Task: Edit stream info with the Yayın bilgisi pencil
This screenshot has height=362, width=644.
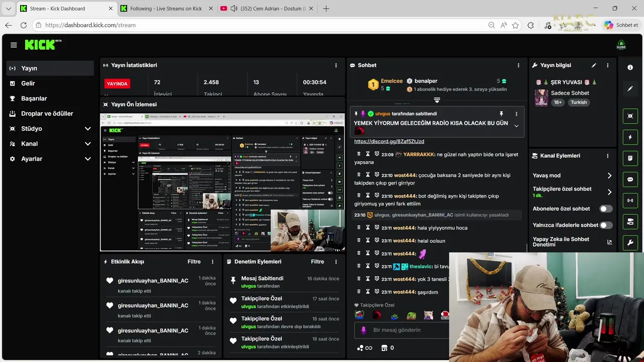Action: point(594,65)
